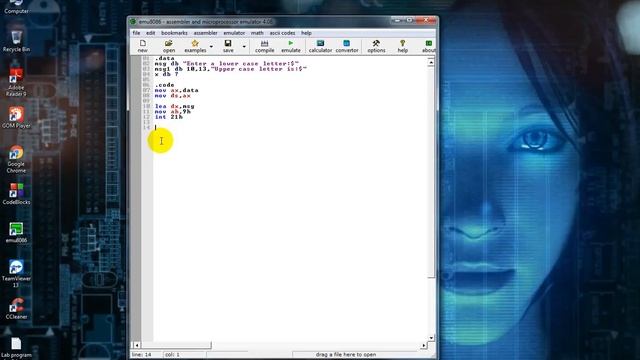Expand the save dropdown arrow

tap(244, 47)
